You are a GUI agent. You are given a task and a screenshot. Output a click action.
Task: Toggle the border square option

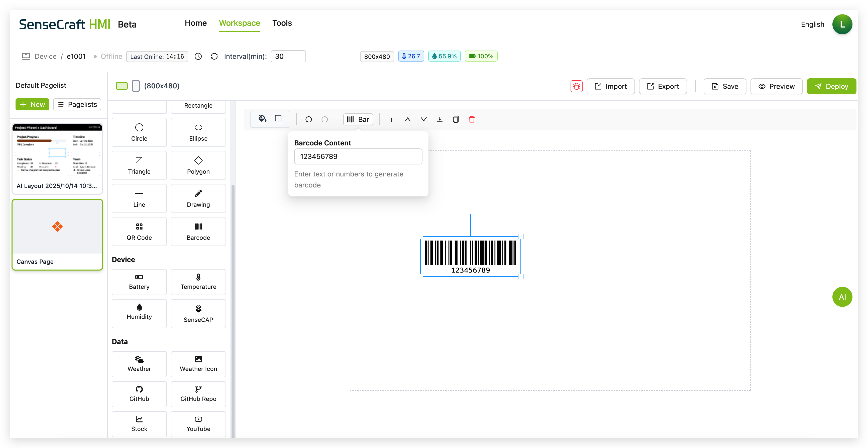click(x=278, y=118)
